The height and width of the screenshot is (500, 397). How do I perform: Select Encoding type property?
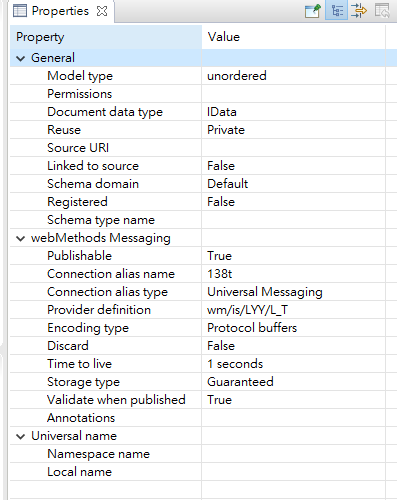(x=88, y=328)
